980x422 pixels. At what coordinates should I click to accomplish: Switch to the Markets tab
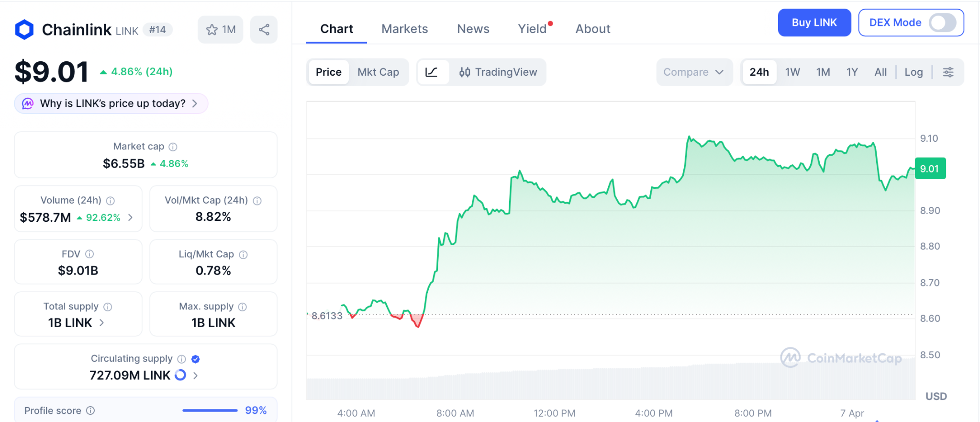coord(404,29)
